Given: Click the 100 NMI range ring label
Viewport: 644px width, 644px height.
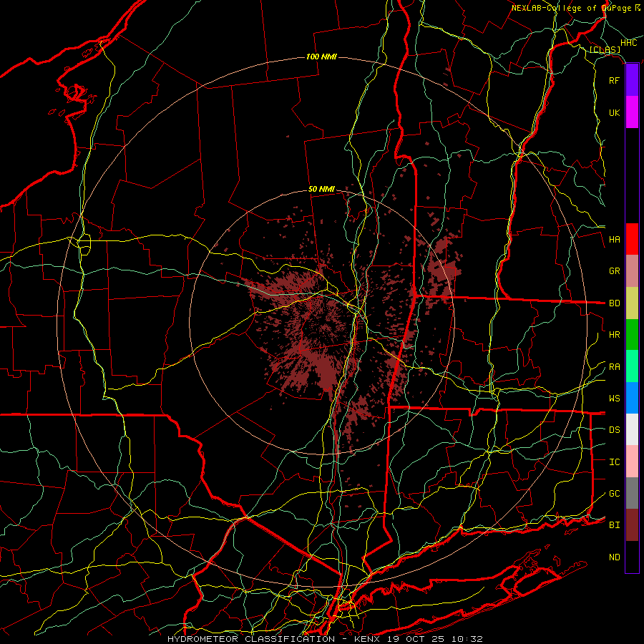Looking at the screenshot, I should [x=321, y=57].
